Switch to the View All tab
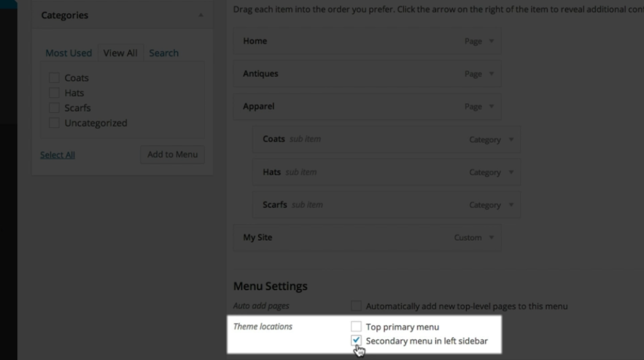The width and height of the screenshot is (644, 360). pos(120,53)
